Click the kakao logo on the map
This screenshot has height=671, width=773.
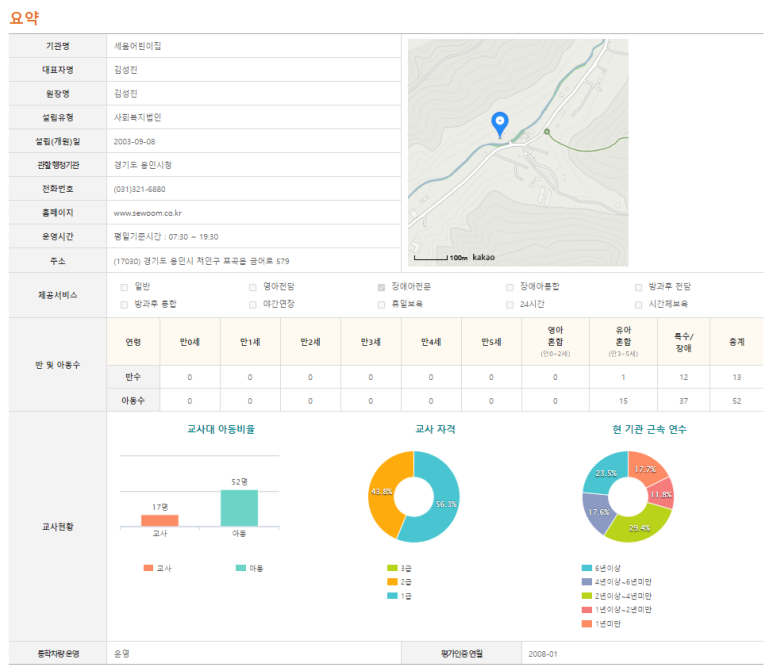[483, 257]
